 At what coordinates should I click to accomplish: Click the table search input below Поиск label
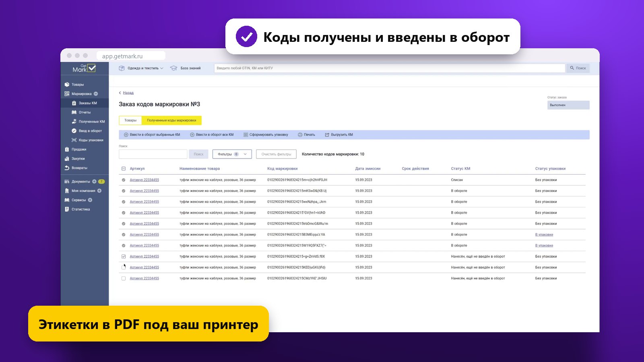[x=153, y=154]
